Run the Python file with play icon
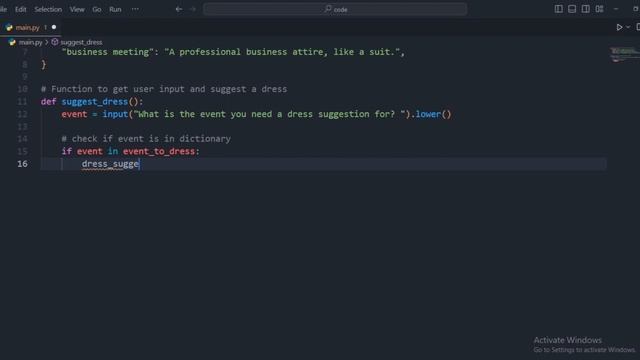Viewport: 640px width, 360px height. pos(619,27)
